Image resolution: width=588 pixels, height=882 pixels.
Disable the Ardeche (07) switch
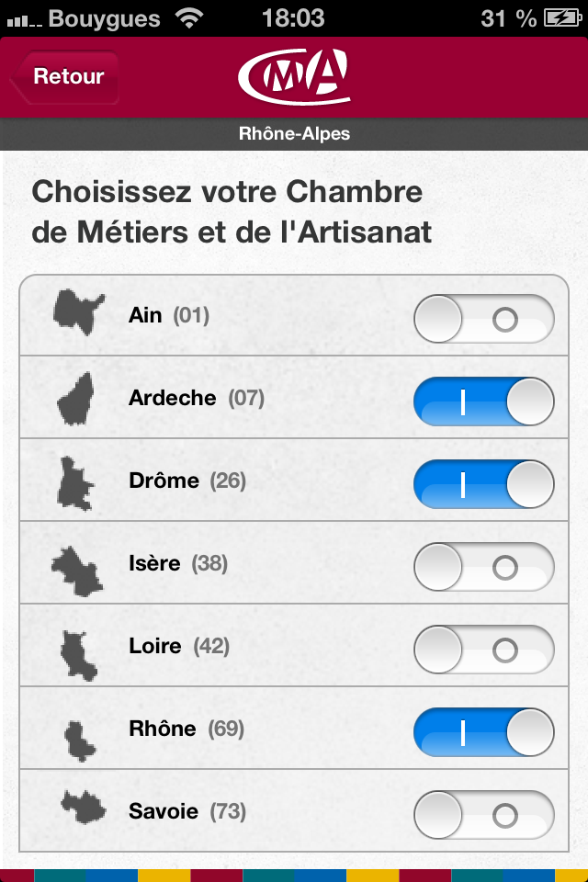coord(484,401)
